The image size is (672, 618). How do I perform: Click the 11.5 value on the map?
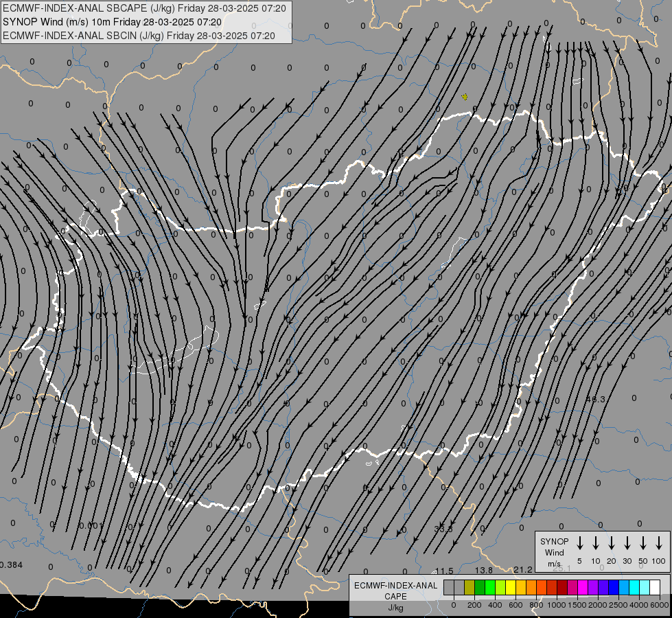[444, 571]
